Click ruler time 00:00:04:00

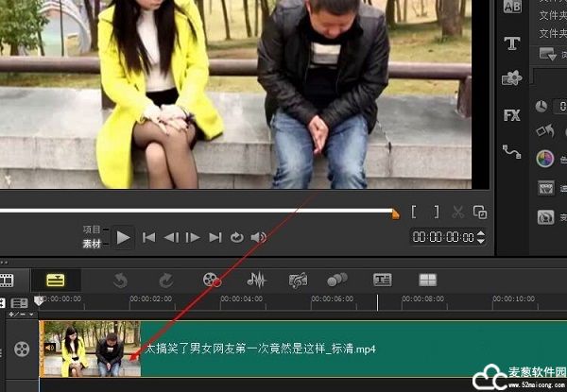[x=242, y=298]
